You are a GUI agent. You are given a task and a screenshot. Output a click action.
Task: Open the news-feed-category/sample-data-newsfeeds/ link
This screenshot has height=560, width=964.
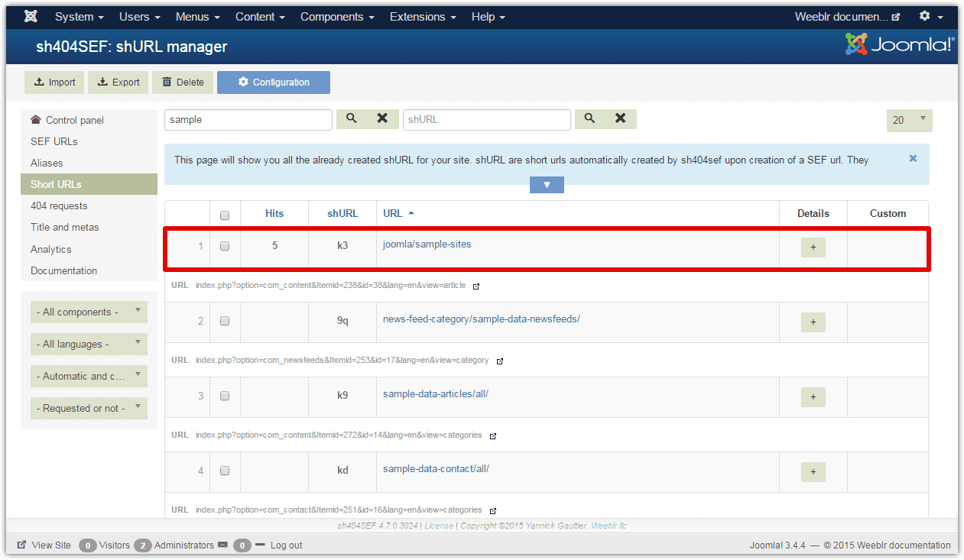coord(482,319)
